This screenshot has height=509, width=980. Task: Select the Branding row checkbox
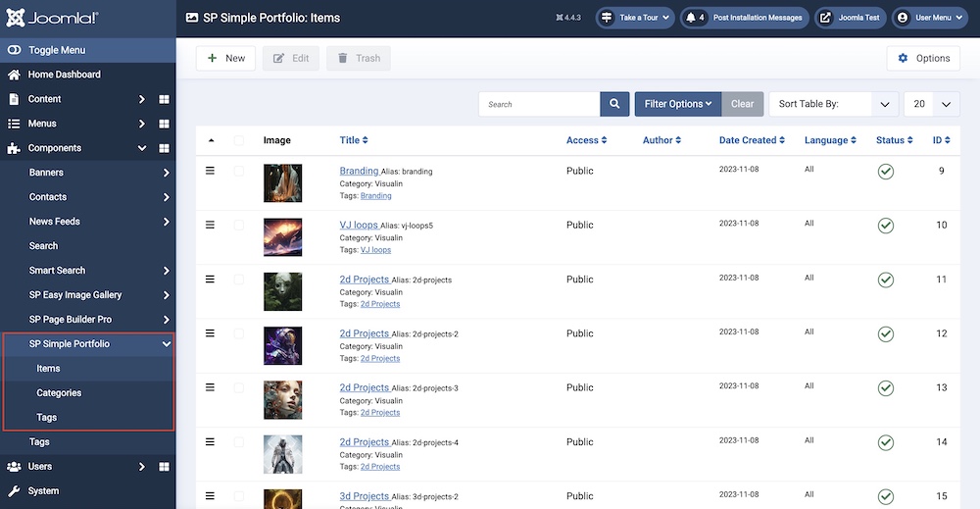(239, 171)
